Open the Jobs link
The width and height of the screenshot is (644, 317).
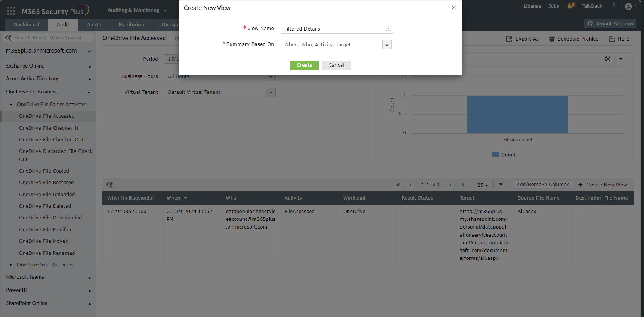coord(554,6)
